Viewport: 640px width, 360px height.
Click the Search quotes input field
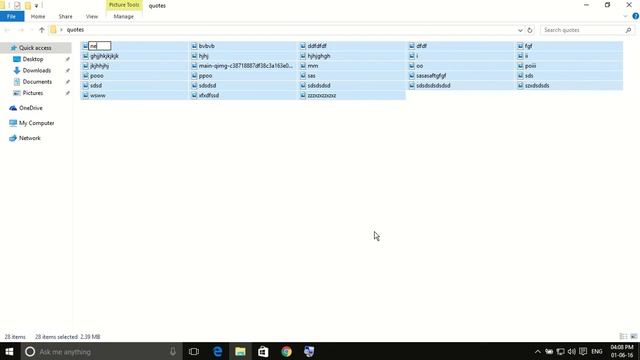[x=582, y=30]
